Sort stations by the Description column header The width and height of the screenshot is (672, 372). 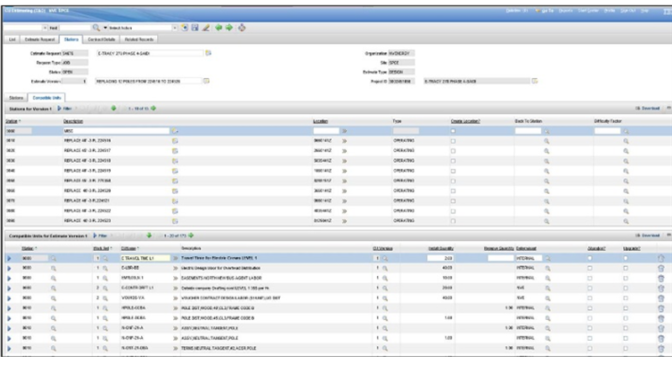tap(73, 121)
